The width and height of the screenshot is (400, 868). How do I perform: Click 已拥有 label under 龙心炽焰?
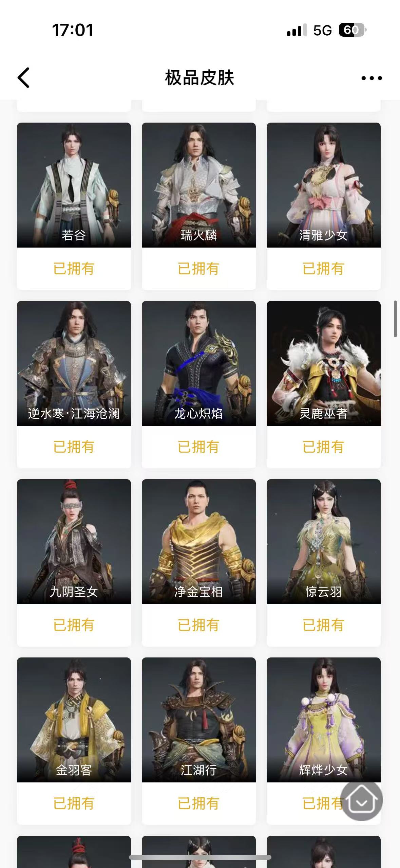[199, 447]
